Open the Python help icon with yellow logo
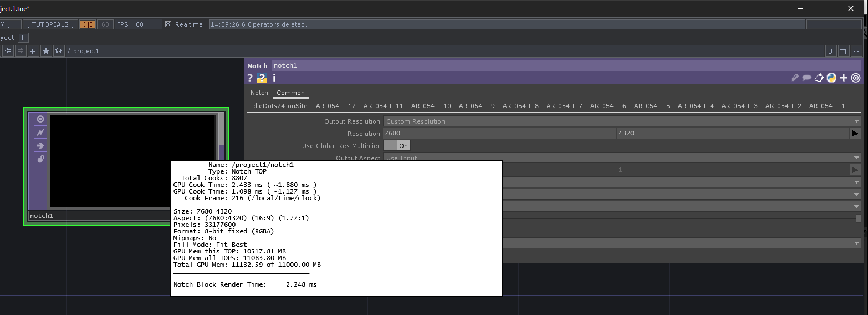Viewport: 868px width, 315px height. coord(262,78)
